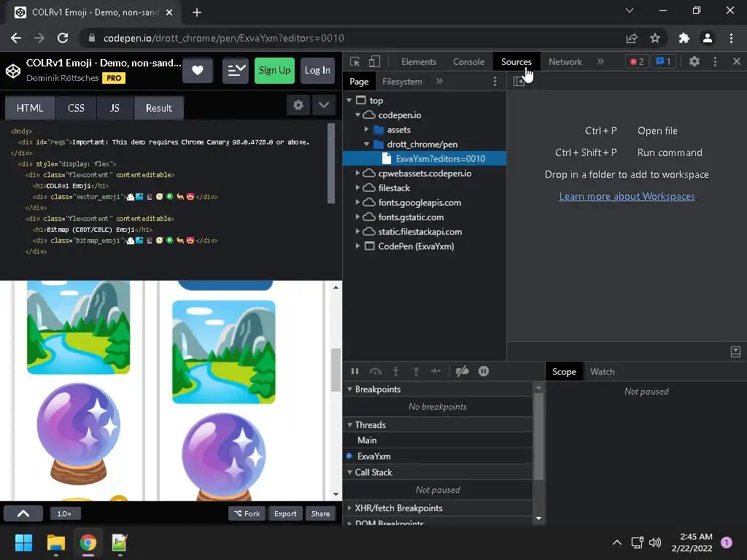Open navigator pane more options menu
The width and height of the screenshot is (747, 560).
[x=495, y=82]
